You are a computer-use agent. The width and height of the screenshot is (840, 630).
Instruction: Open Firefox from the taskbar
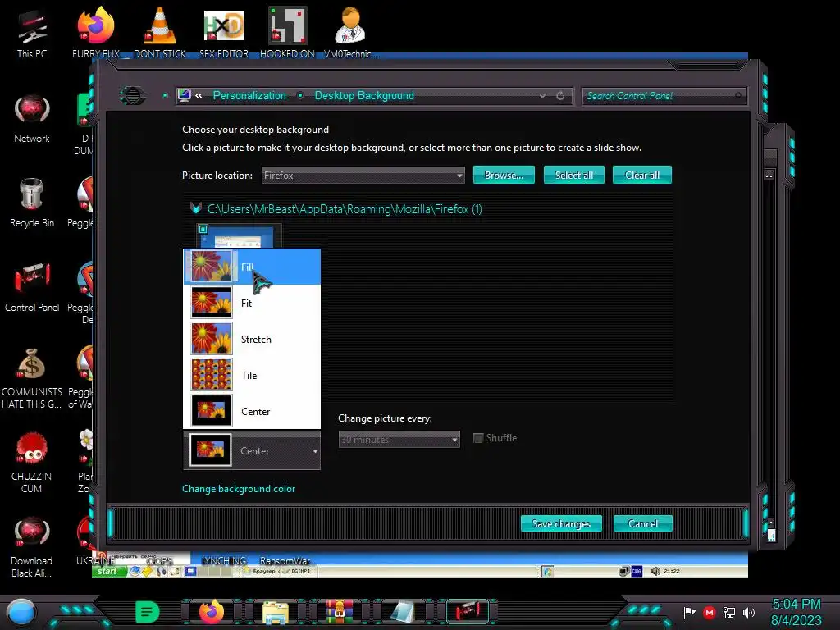click(212, 612)
